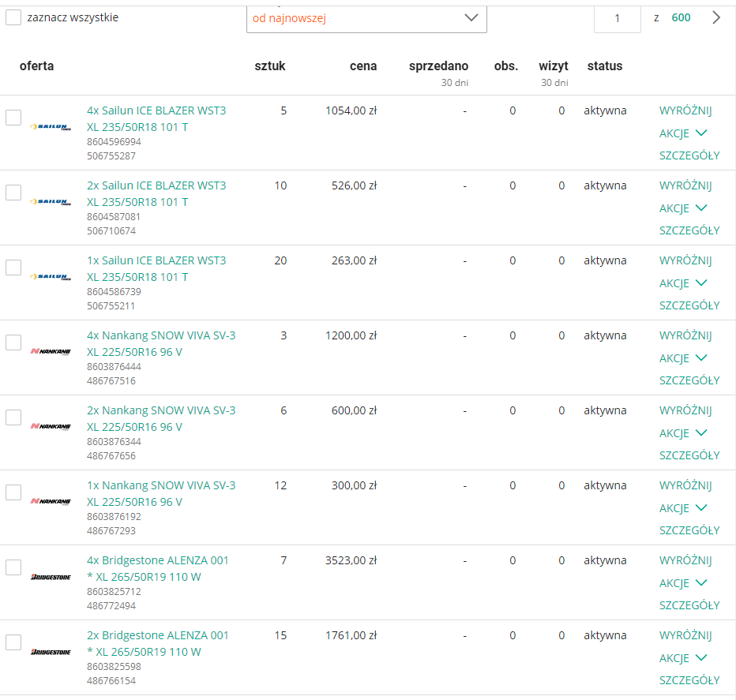The image size is (736, 700).
Task: Click the 'sztuk' column header
Action: point(270,66)
